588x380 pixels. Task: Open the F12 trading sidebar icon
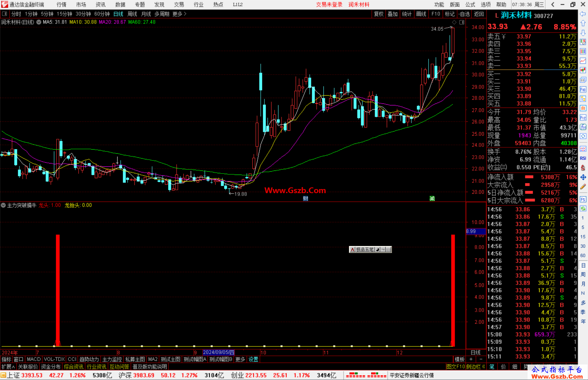coord(583,118)
